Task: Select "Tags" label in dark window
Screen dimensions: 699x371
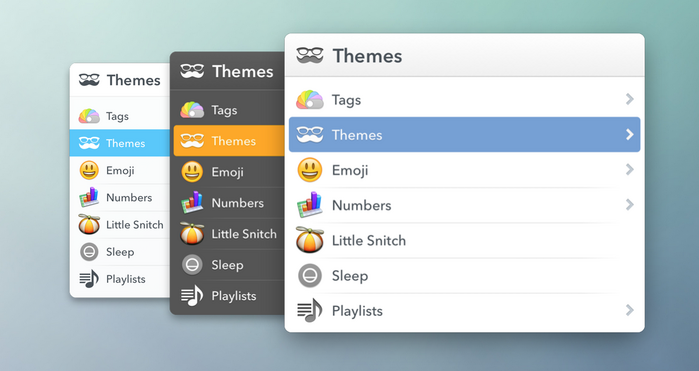Action: (224, 111)
